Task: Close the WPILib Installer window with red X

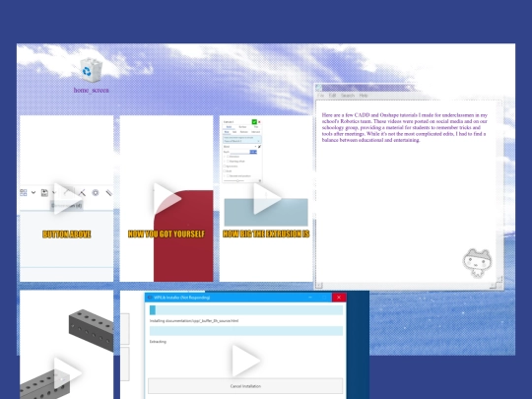Action: pyautogui.click(x=339, y=298)
